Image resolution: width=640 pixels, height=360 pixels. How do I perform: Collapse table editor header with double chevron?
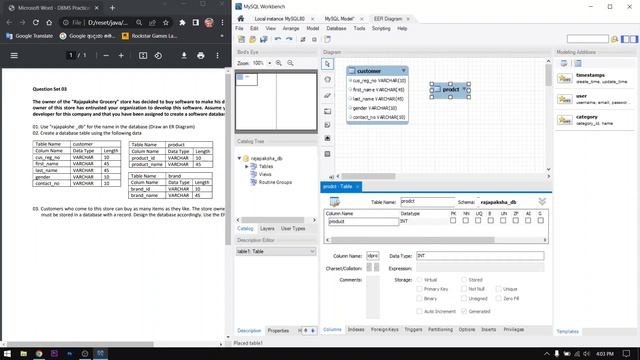(x=542, y=202)
